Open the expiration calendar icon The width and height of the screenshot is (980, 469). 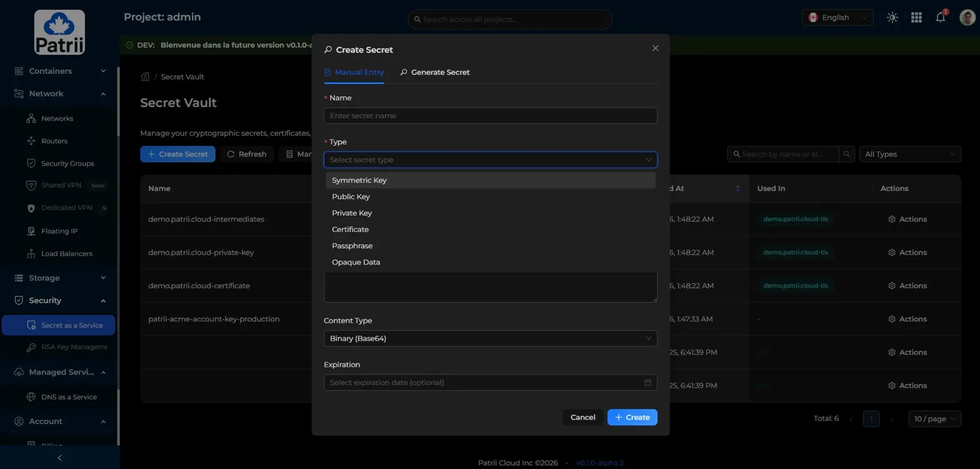[x=647, y=383]
